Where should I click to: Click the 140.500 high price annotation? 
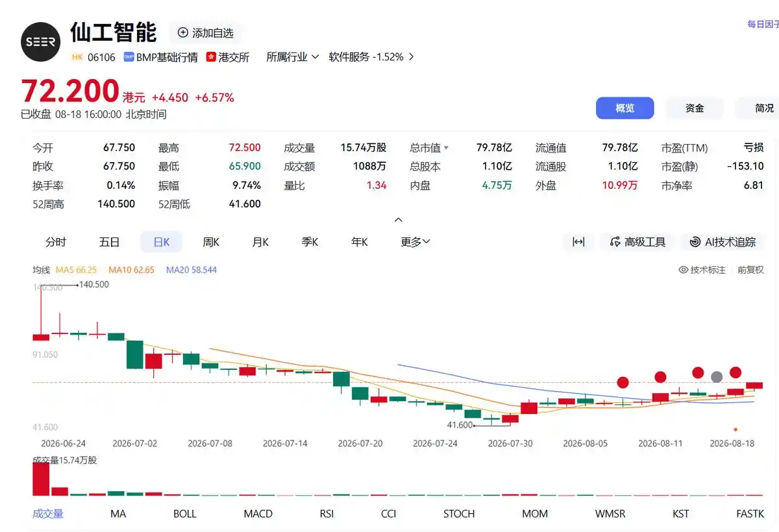93,284
